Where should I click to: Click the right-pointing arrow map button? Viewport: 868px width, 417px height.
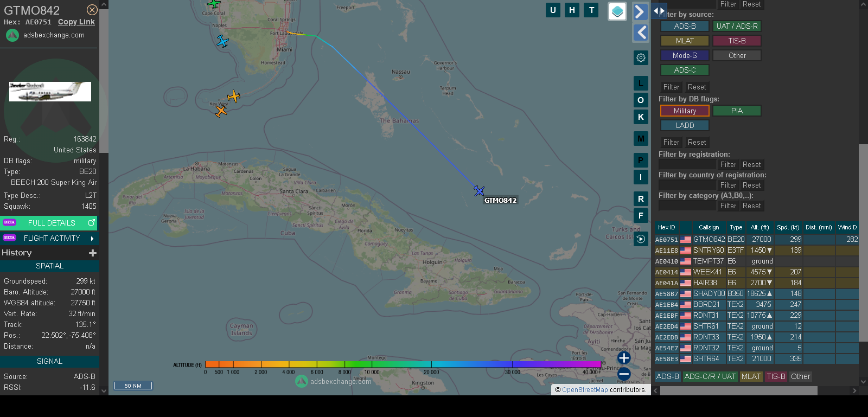point(641,11)
